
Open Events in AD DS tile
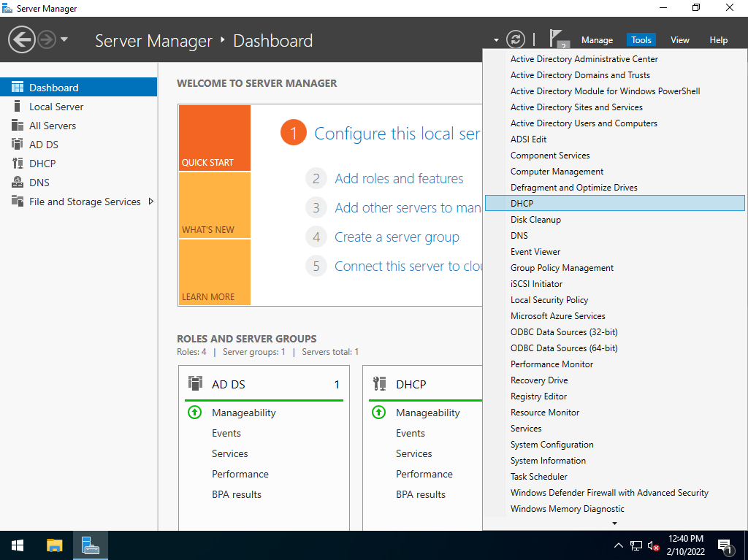226,433
